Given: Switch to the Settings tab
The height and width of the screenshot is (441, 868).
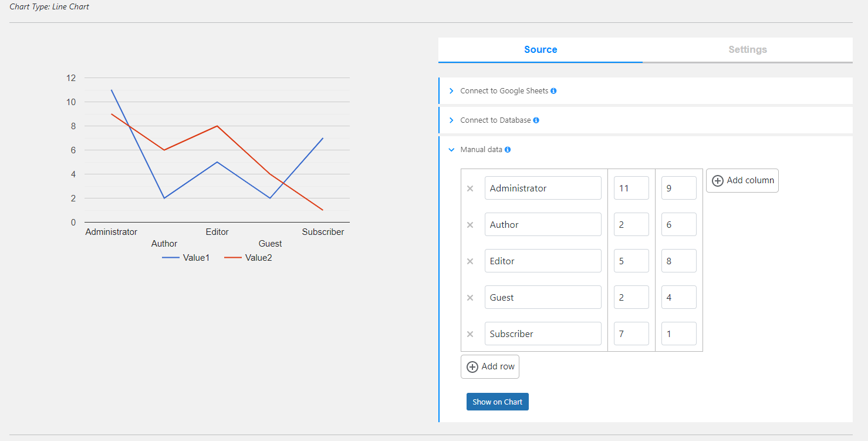Looking at the screenshot, I should (x=748, y=50).
